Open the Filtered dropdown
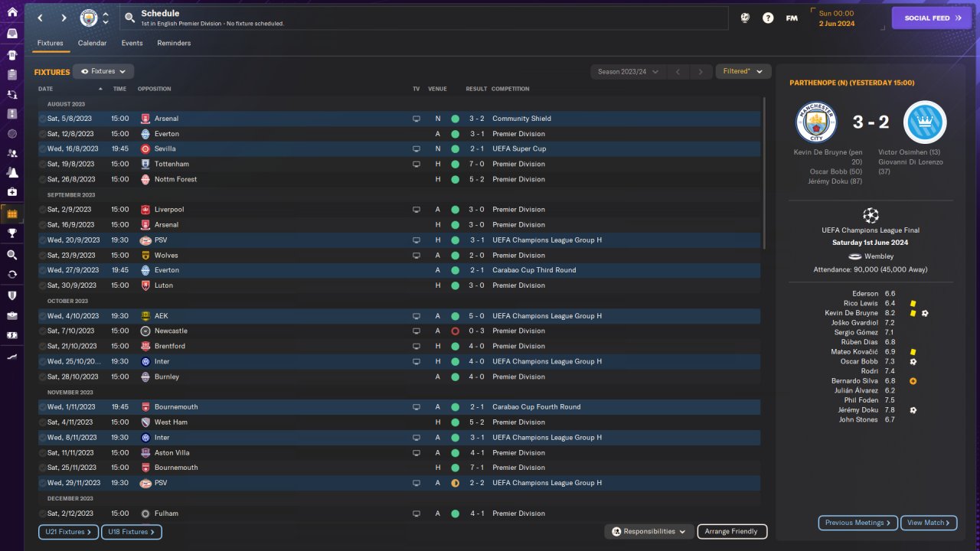 click(x=743, y=71)
